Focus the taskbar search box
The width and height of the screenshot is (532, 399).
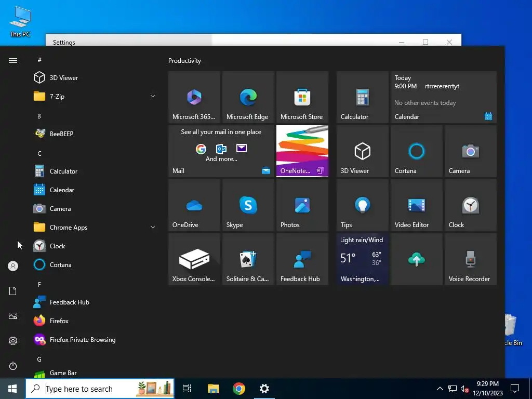tap(100, 389)
